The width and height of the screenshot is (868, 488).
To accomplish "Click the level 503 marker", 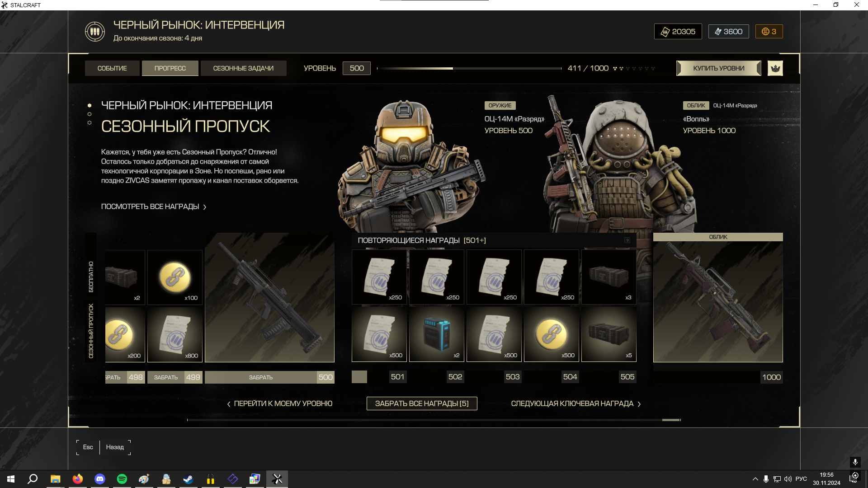I will click(x=512, y=377).
